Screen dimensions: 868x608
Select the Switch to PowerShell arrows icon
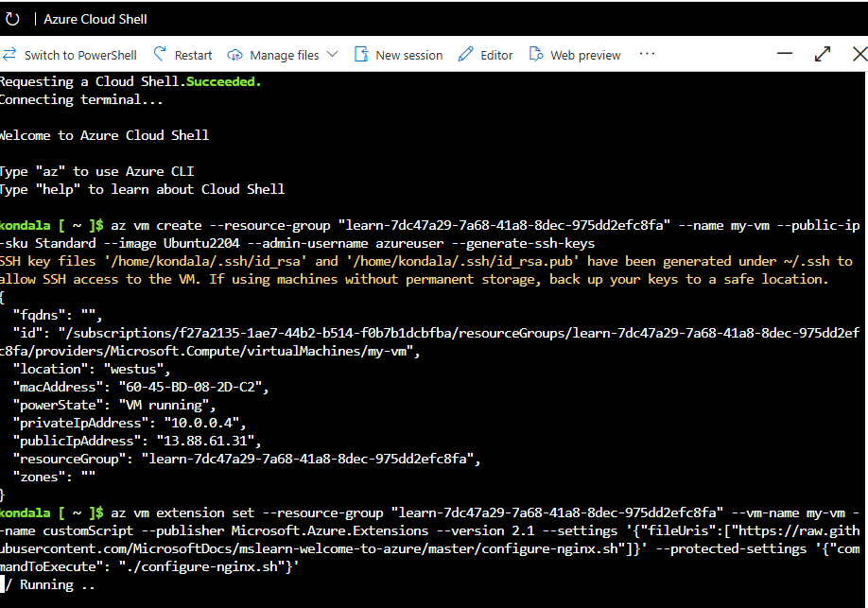(x=9, y=54)
